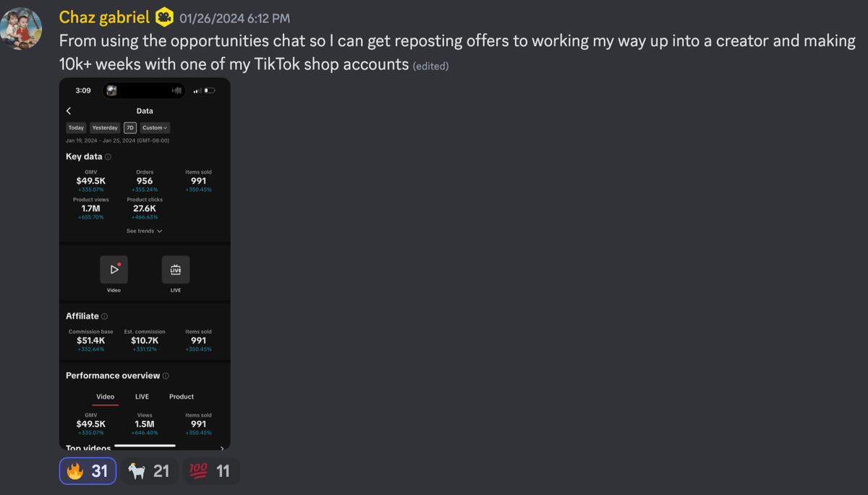Select the Yesterday date filter
Viewport: 868px width, 495px height.
(x=105, y=128)
